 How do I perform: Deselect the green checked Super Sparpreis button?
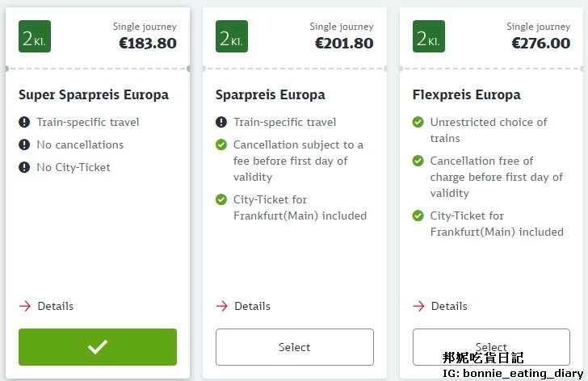(98, 347)
